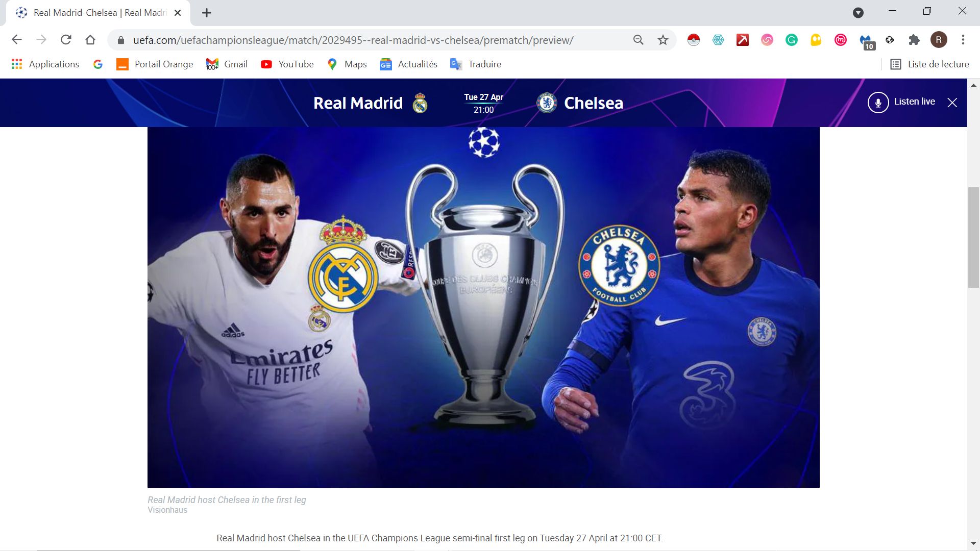Bookmark this page with the star icon
Viewport: 980px width, 551px height.
pyautogui.click(x=663, y=40)
